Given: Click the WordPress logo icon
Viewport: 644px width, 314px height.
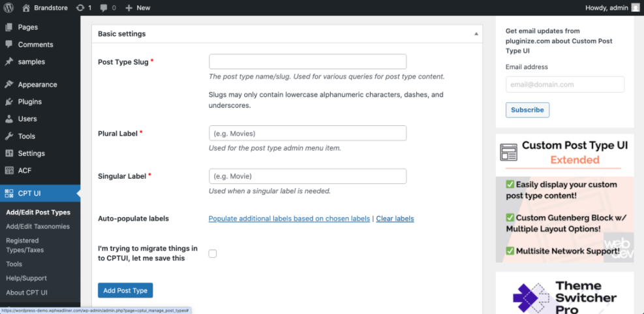Looking at the screenshot, I should coord(8,7).
